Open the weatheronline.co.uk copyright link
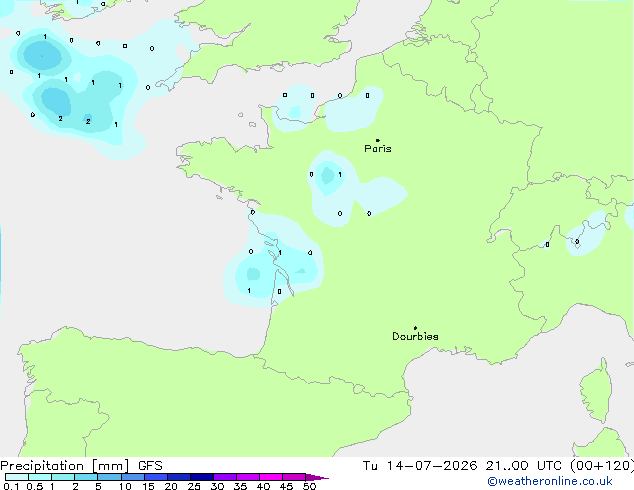Viewport: 634px width, 490px height. coord(550,481)
